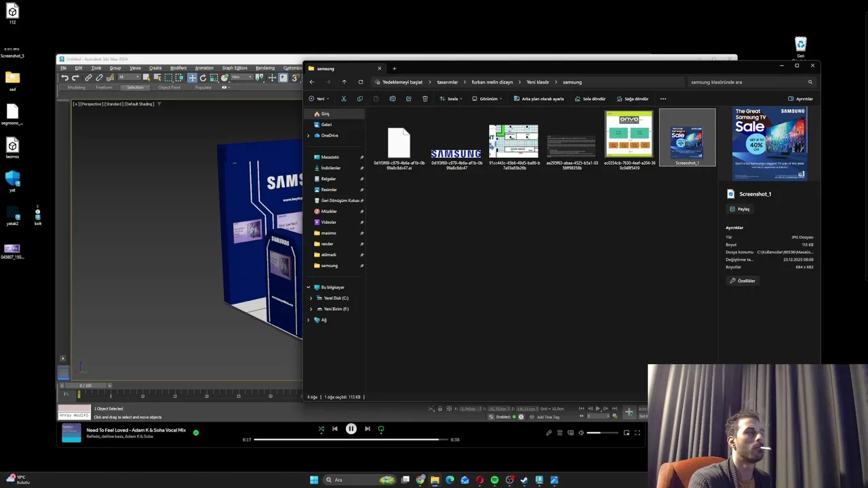Click the Cut icon in File Explorer toolbar

click(344, 99)
